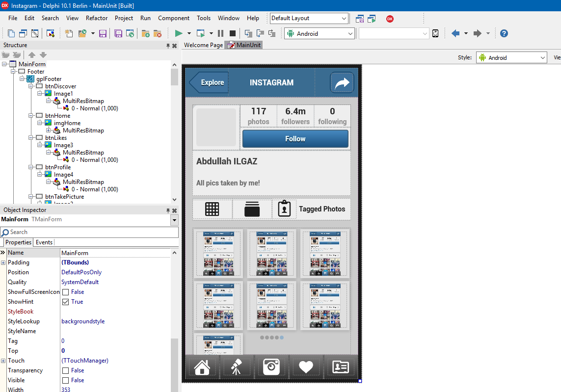Open the Object Inspector component selector dropdown
Screen dimensions: 561x392
[175, 220]
